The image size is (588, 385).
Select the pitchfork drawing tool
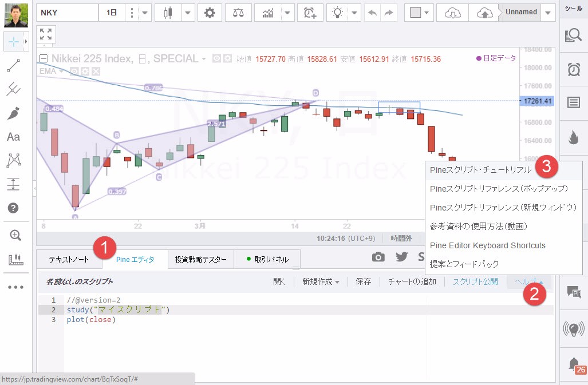(14, 89)
